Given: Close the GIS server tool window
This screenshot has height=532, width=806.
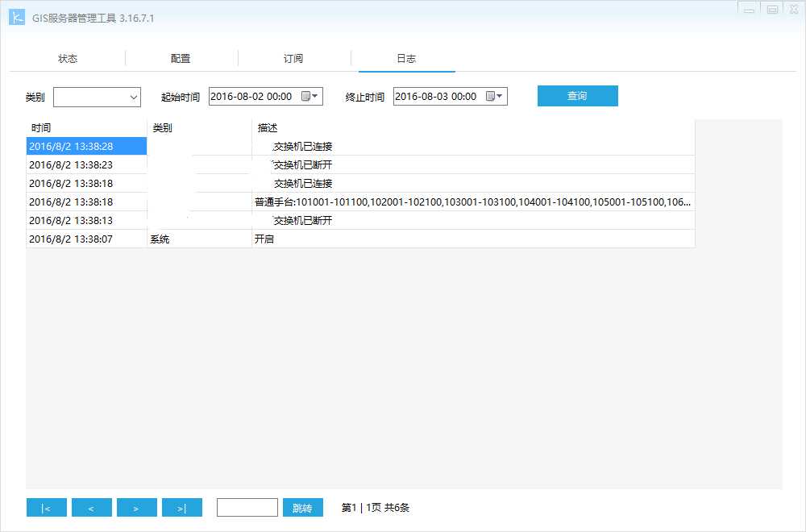Looking at the screenshot, I should pyautogui.click(x=794, y=10).
